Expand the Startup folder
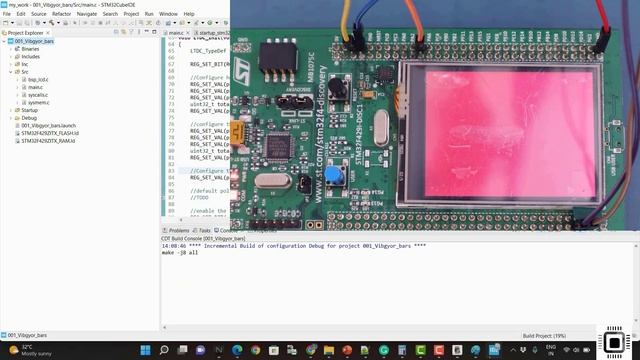The height and width of the screenshot is (360, 640). (x=11, y=110)
